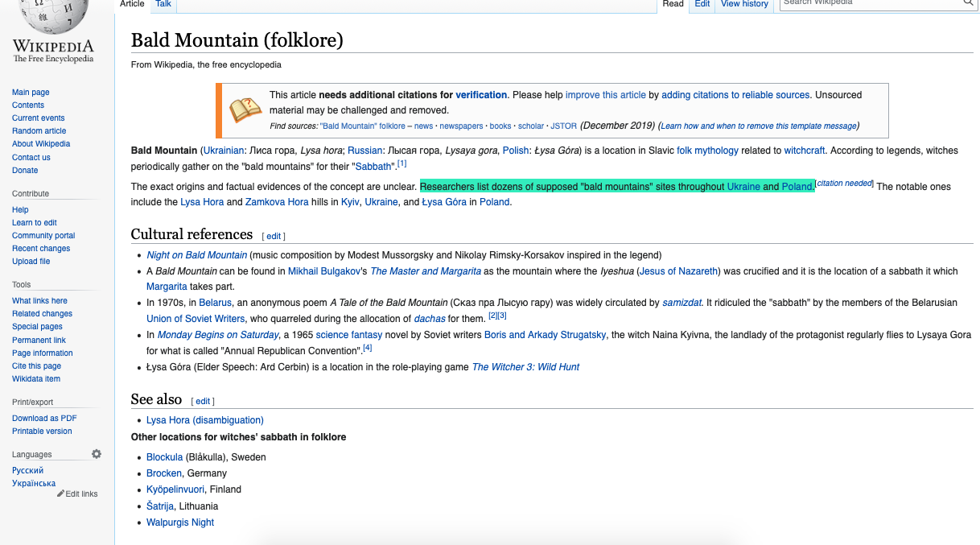Get the Permanent link
Screen dimensions: 980x545
[x=39, y=341]
